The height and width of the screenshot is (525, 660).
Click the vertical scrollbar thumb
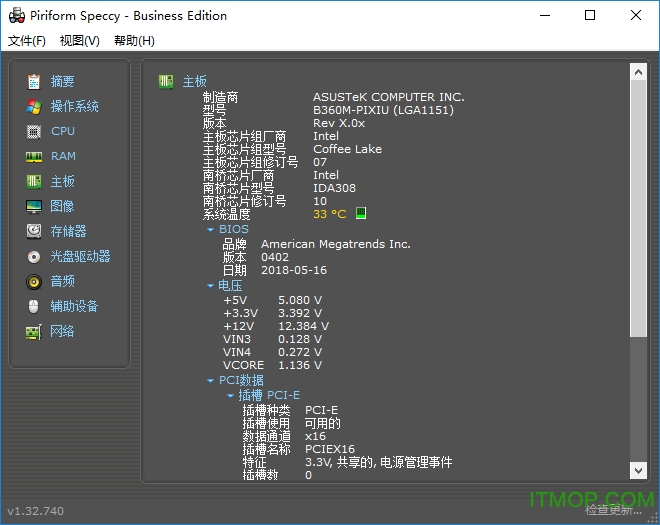pos(638,208)
